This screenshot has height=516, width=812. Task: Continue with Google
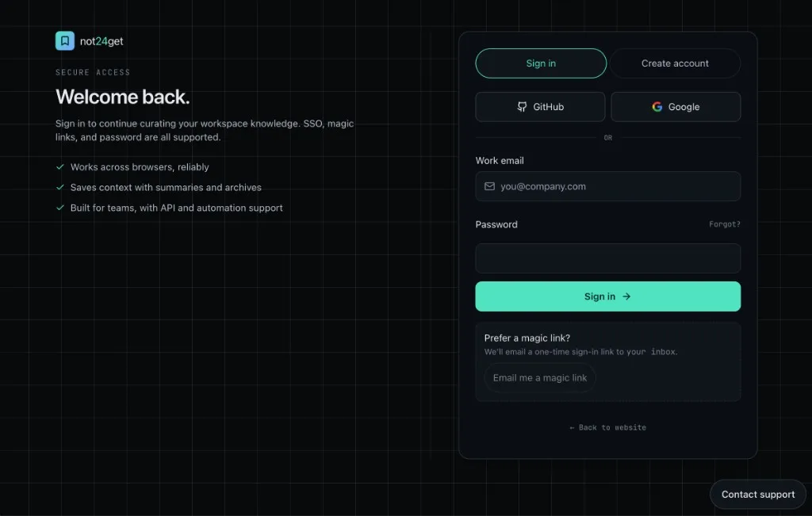click(676, 107)
